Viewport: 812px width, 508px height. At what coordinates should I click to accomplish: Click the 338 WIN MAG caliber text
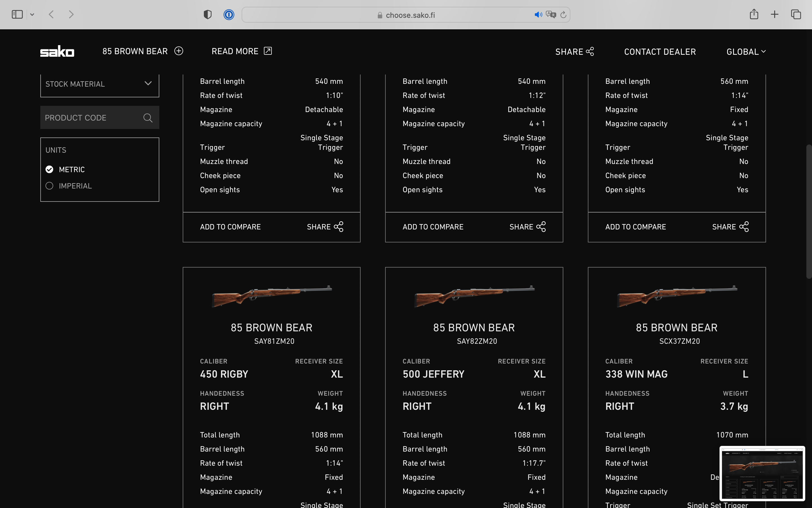click(637, 374)
